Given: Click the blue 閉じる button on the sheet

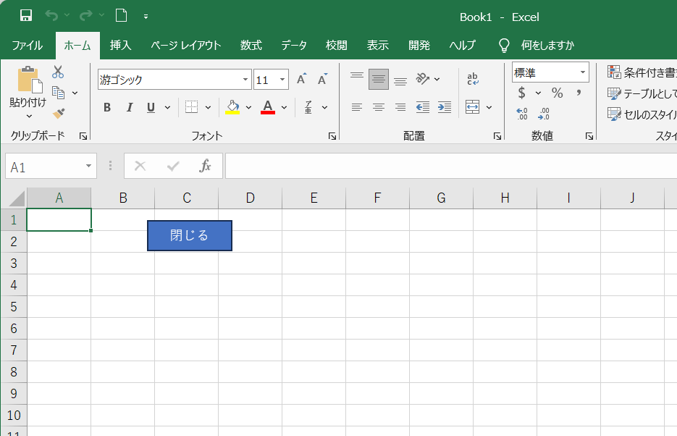Looking at the screenshot, I should coord(190,236).
